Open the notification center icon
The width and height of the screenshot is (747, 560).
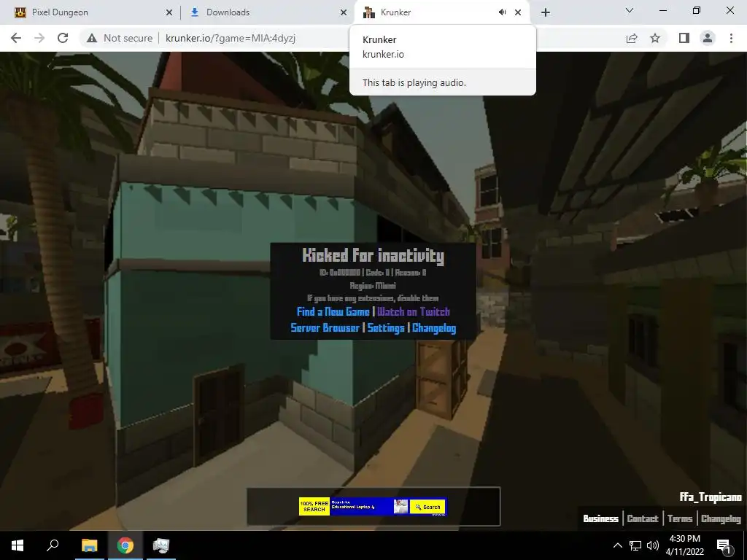(724, 545)
